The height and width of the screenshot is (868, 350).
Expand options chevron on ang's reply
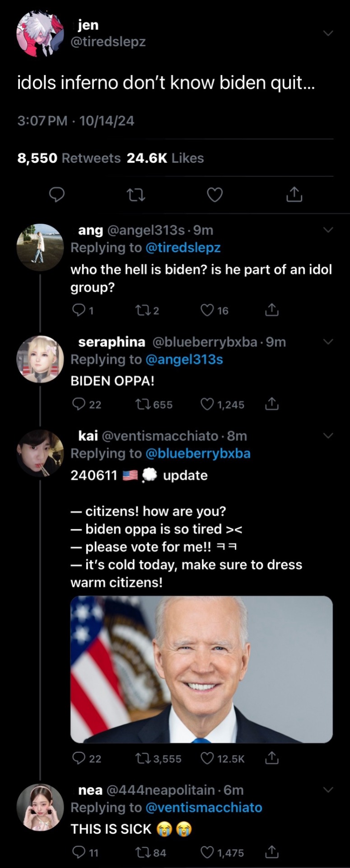coord(328,230)
